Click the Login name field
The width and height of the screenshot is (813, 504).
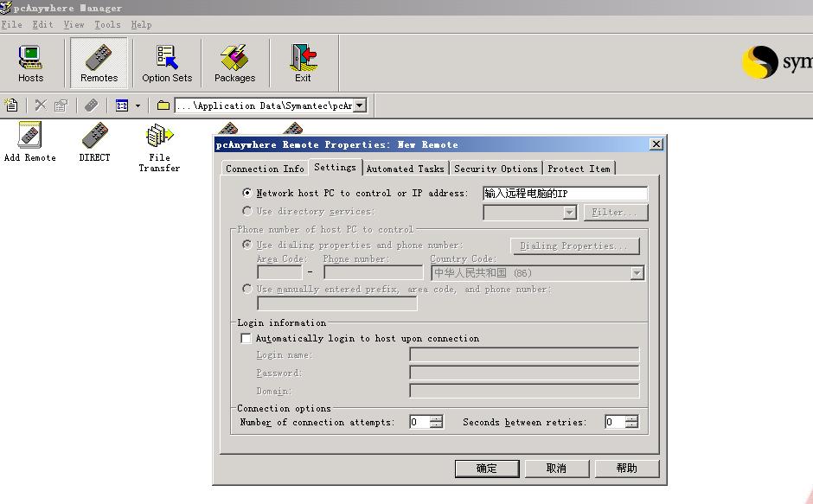524,354
